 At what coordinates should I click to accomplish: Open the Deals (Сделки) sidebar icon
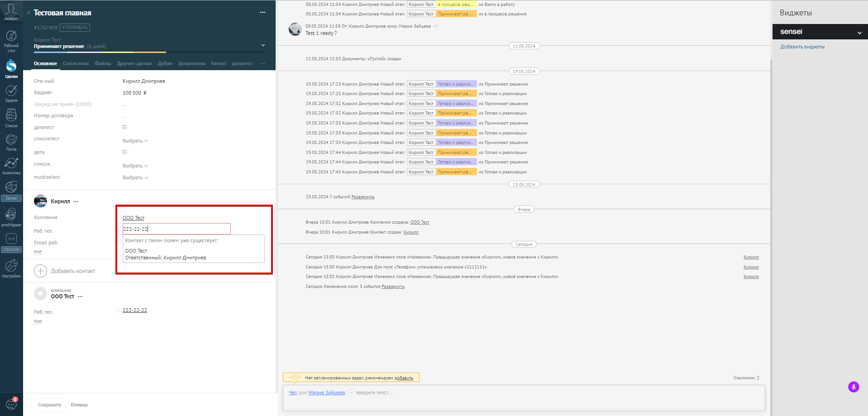point(11,66)
